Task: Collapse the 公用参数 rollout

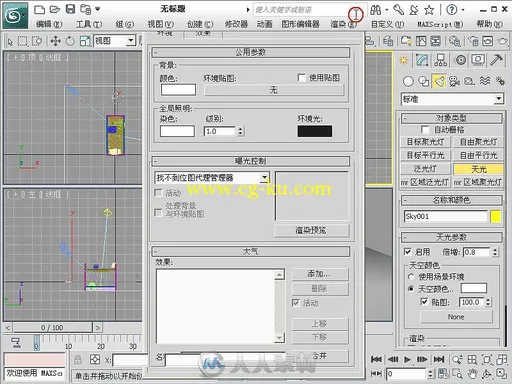Action: (x=251, y=52)
